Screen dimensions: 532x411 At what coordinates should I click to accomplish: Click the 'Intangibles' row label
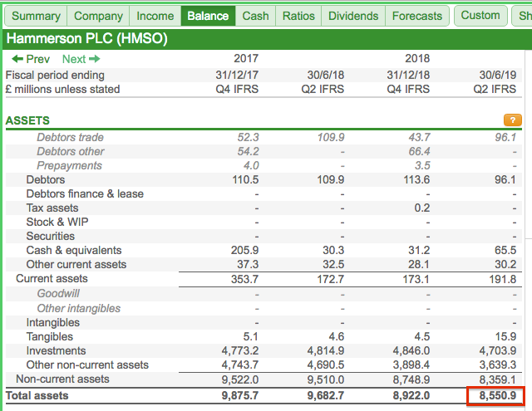pyautogui.click(x=53, y=322)
